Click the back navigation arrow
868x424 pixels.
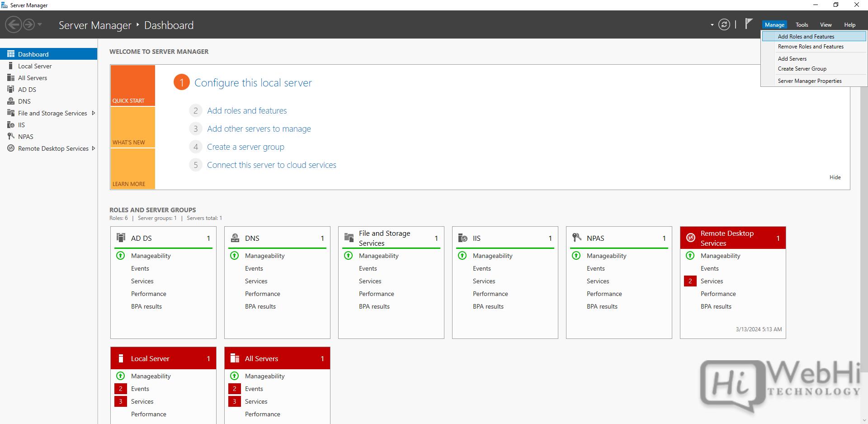[14, 24]
